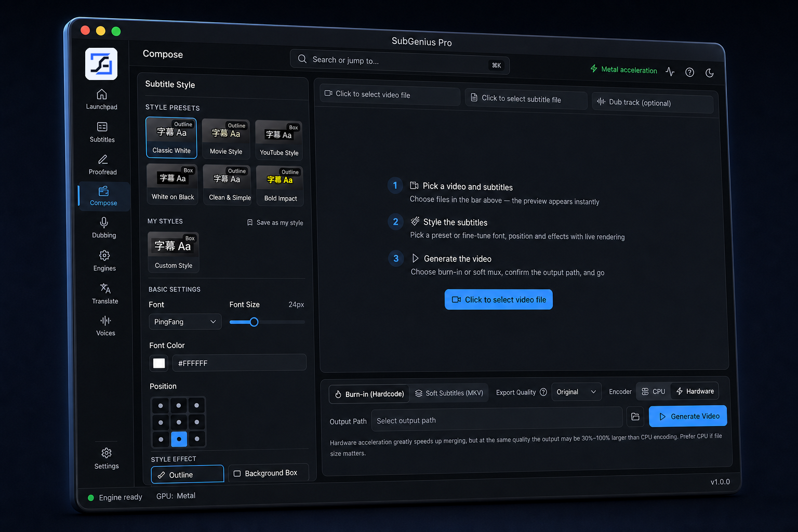Enable the Outline style effect
The height and width of the screenshot is (532, 798).
pos(188,474)
